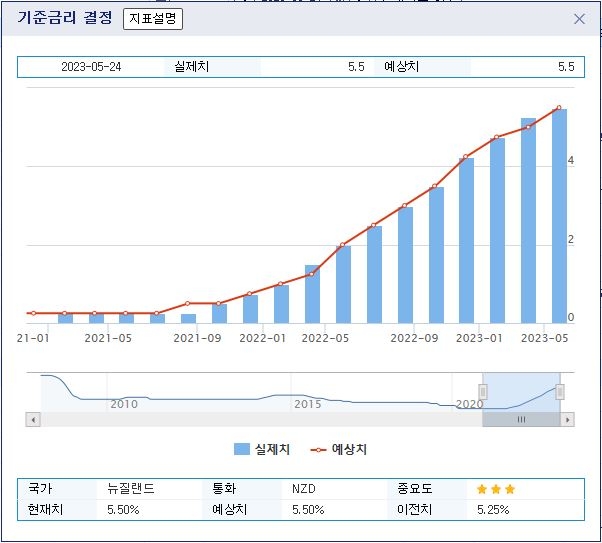Click the right scroll arrow of the timeline navigator

pos(567,419)
